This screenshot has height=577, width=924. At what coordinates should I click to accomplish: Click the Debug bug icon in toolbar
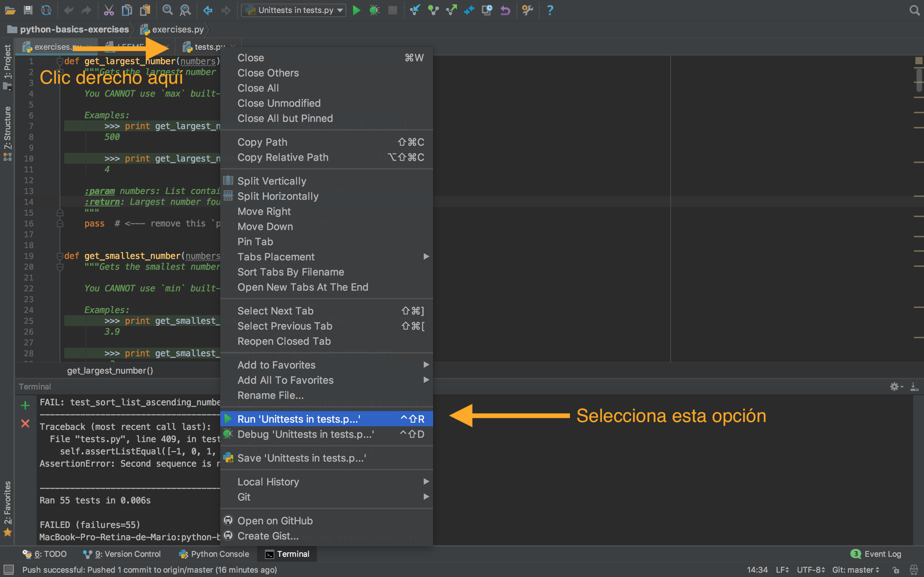point(374,10)
